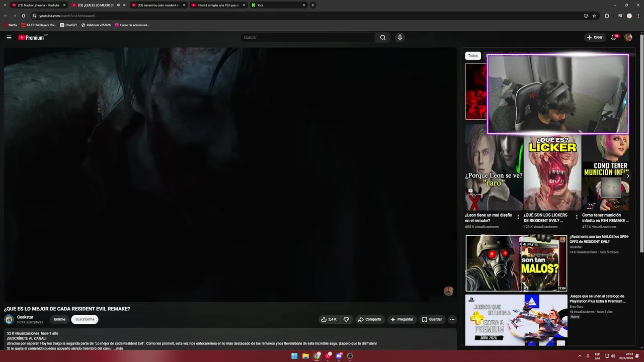Viewport: 644px width, 362px height.
Task: Open more actions three-dot menu under video
Action: (452, 319)
